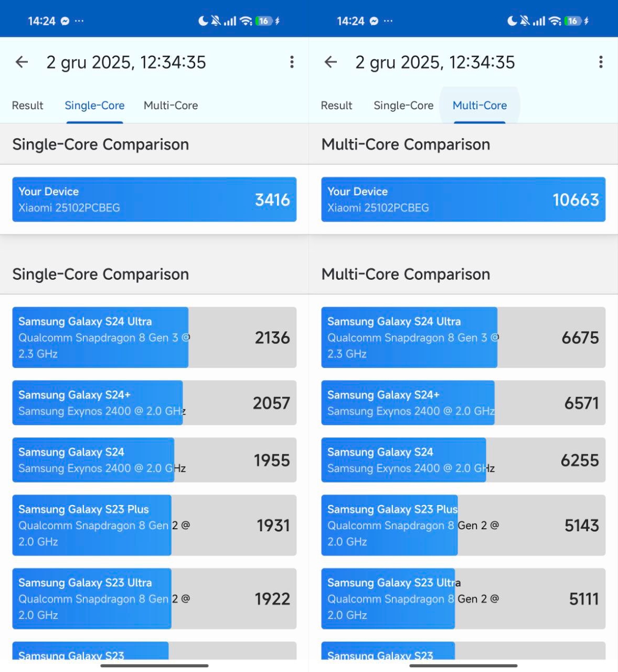Open three-dot overflow menu on the Multi-Core screen
Screen dimensions: 618x672
601,62
